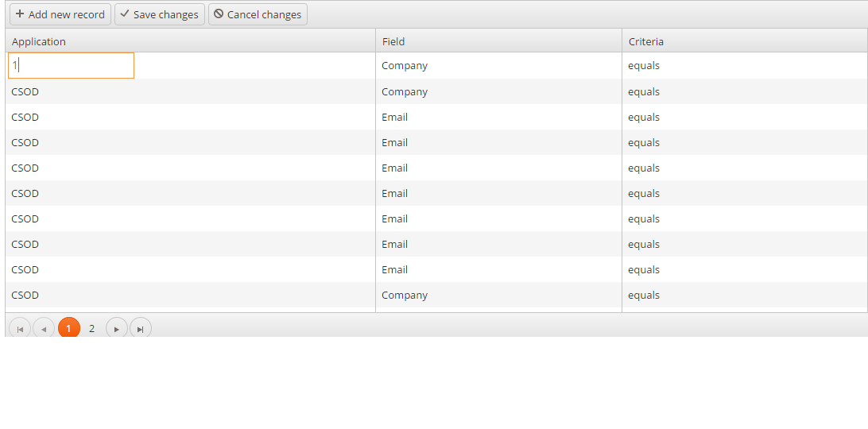This screenshot has height=429, width=868.
Task: Click the Application text input containing 1
Action: pyautogui.click(x=72, y=66)
